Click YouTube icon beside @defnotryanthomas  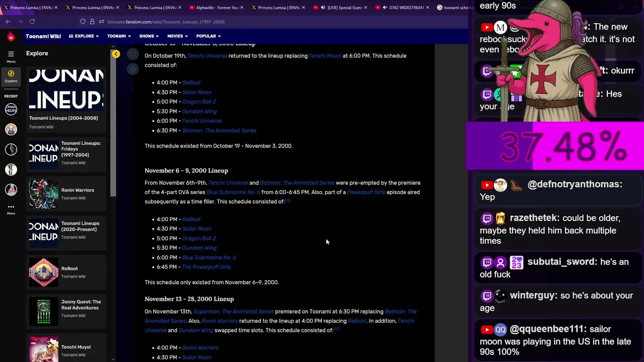coord(487,185)
